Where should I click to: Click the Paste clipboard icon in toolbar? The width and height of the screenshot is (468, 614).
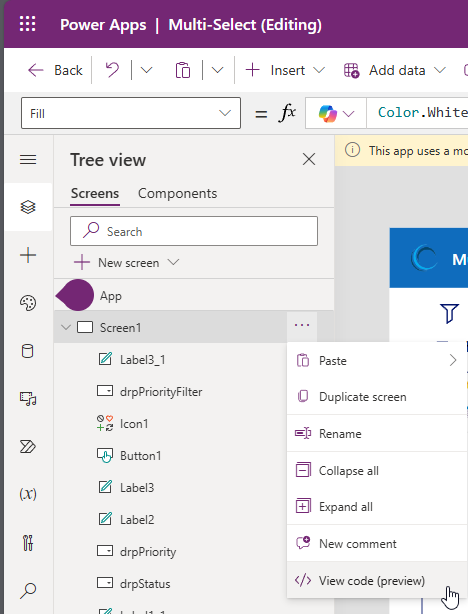pos(183,70)
